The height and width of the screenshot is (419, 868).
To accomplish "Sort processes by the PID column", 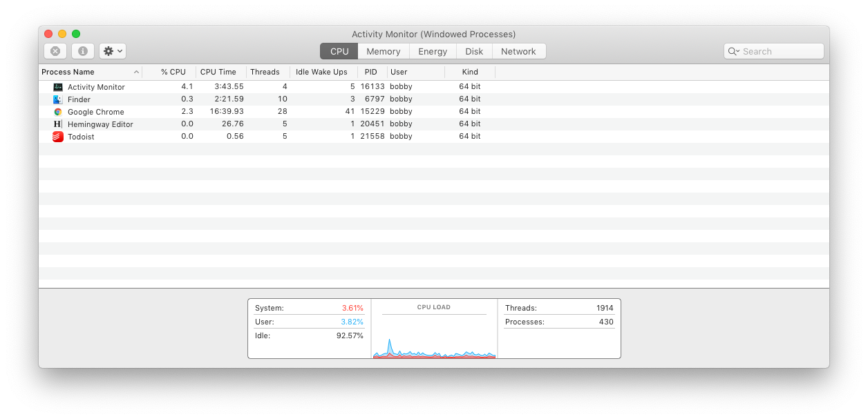I will [x=370, y=72].
